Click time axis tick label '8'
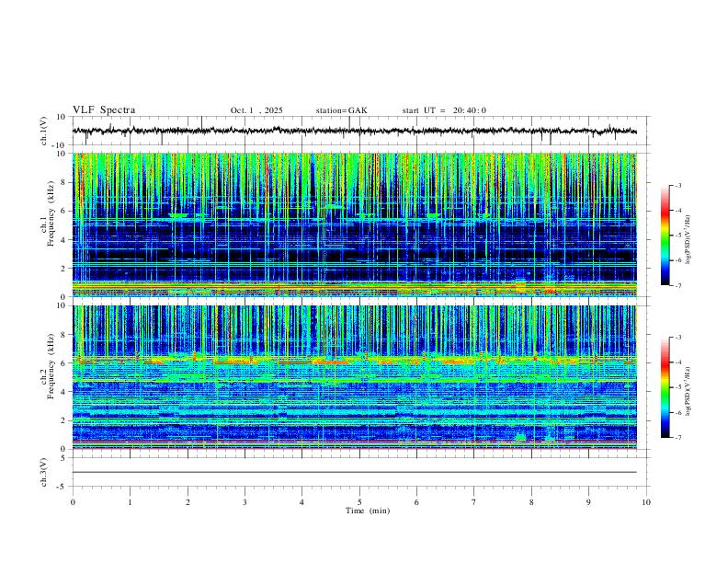This screenshot has width=728, height=563. point(531,502)
